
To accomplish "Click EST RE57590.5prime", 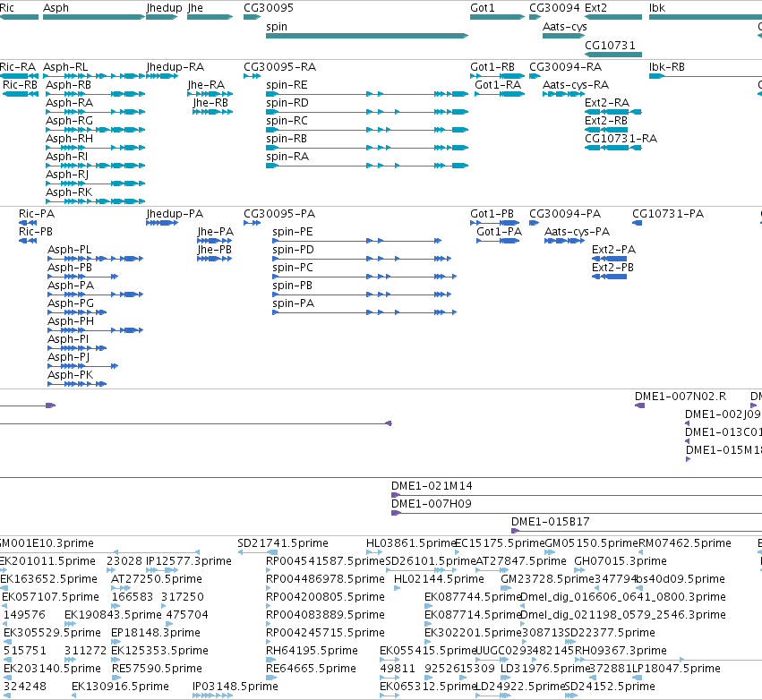I will tap(116, 677).
